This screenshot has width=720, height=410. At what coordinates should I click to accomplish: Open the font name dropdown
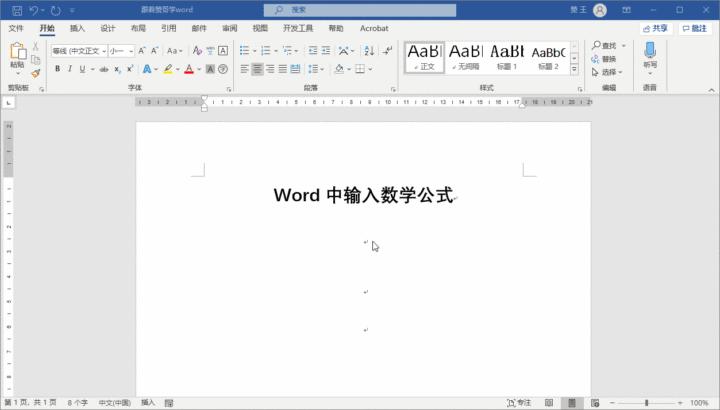104,51
